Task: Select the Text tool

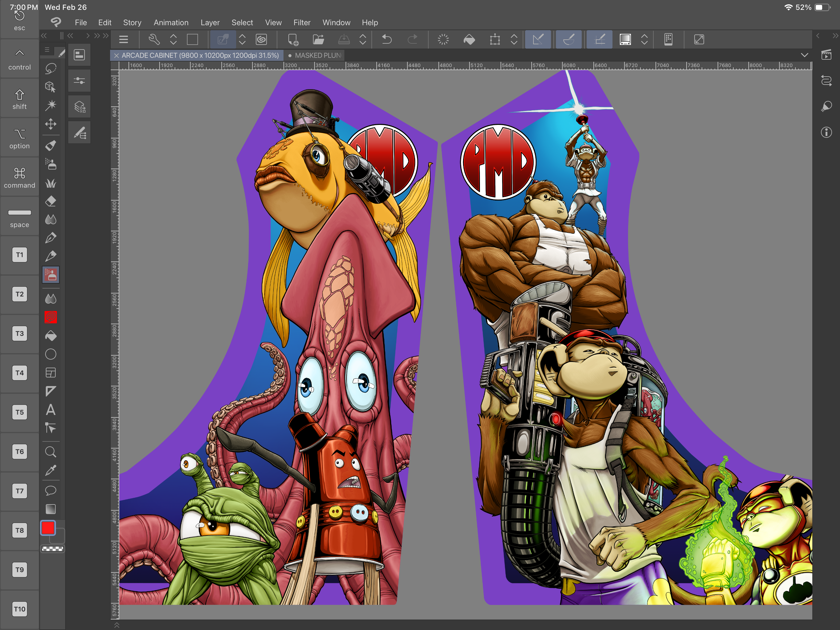Action: pyautogui.click(x=50, y=410)
